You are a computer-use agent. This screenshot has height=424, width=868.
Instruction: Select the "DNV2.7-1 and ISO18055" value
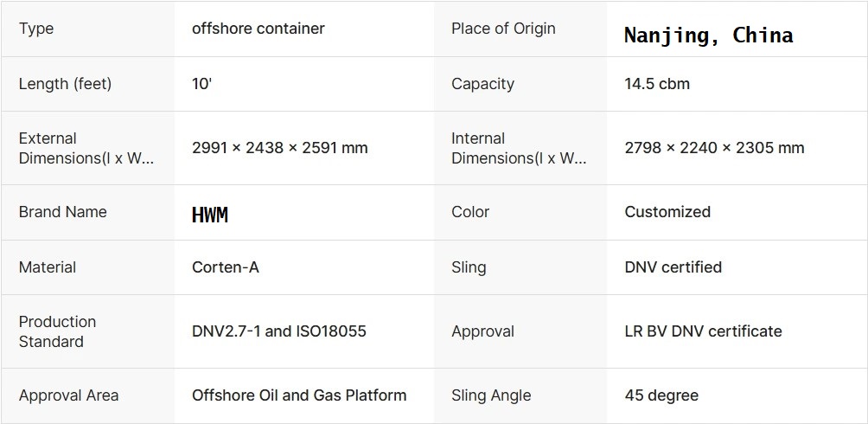tap(279, 331)
